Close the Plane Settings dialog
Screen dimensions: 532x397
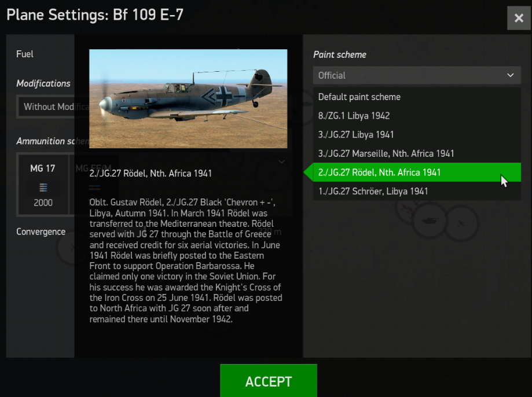pyautogui.click(x=519, y=19)
